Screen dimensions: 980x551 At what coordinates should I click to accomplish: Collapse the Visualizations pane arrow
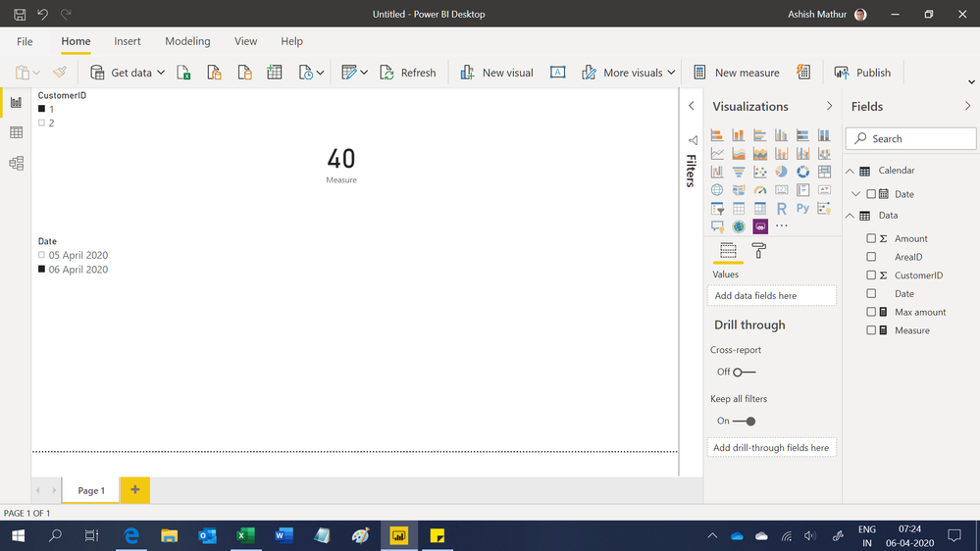(x=829, y=106)
